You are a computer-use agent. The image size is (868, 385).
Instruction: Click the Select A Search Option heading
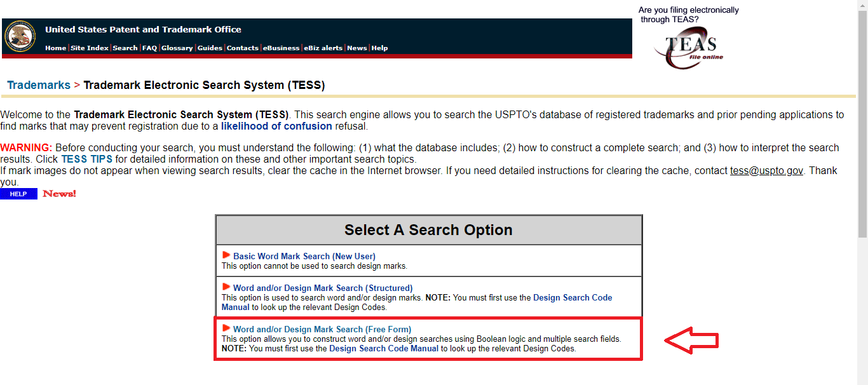(428, 230)
